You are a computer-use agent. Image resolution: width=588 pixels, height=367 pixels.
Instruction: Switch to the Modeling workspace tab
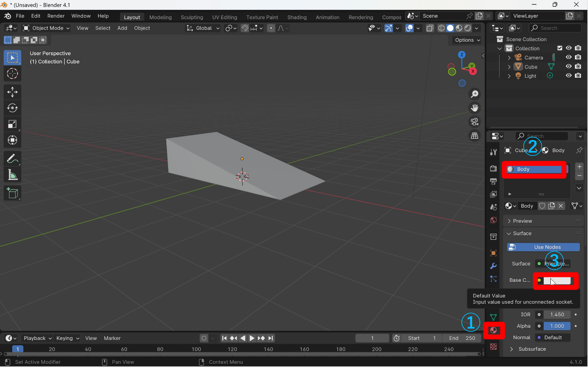pyautogui.click(x=161, y=17)
